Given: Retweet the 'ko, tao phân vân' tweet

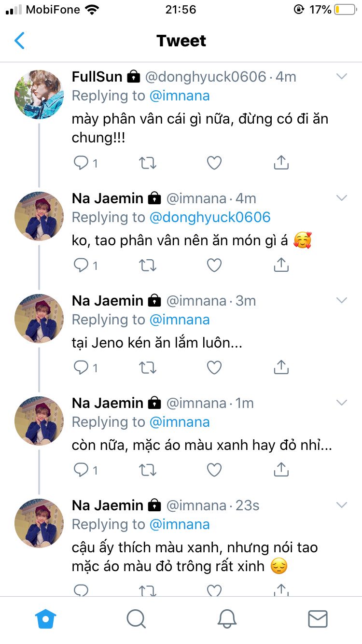Looking at the screenshot, I should pos(148,265).
